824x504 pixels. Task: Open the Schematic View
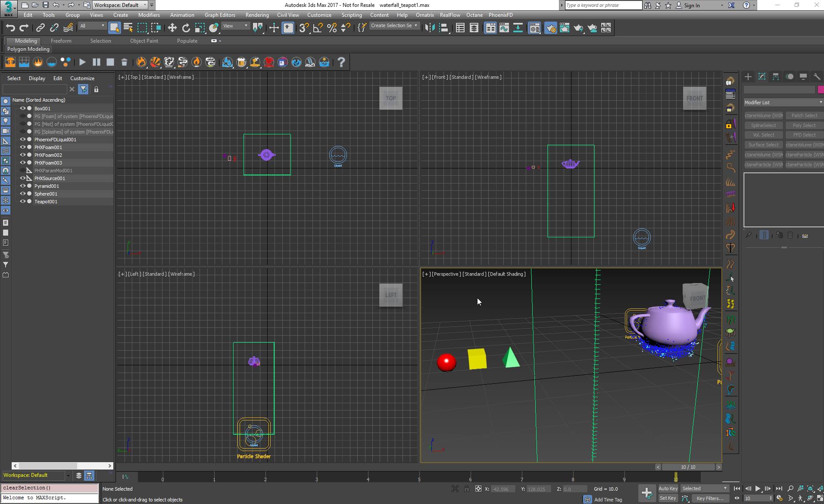pyautogui.click(x=518, y=28)
